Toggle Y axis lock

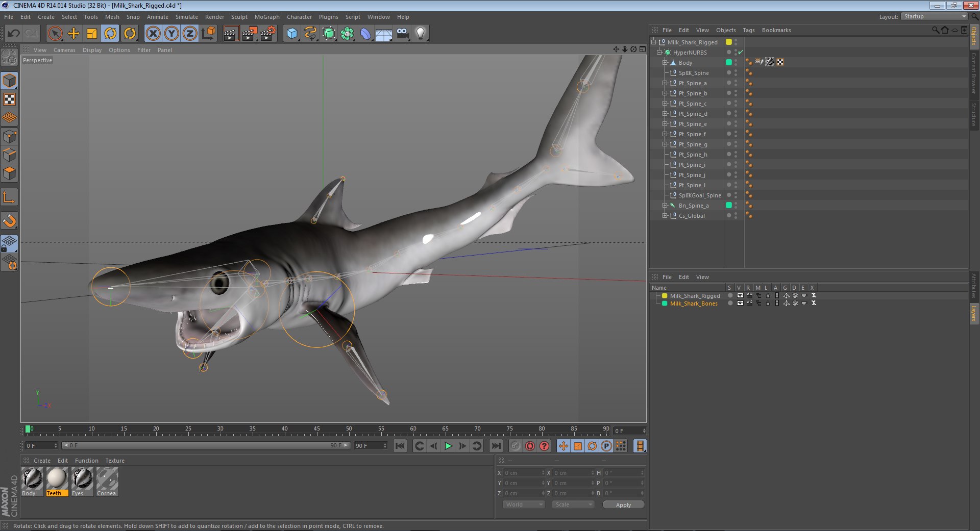coord(171,34)
